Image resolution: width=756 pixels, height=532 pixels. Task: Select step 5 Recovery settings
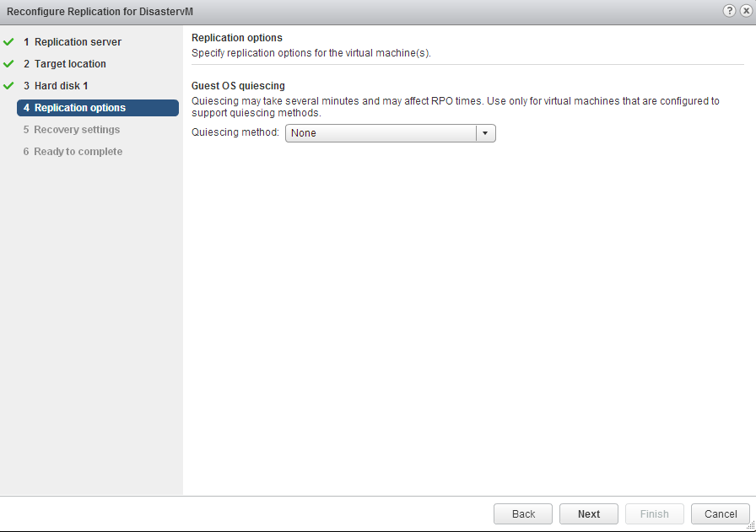[x=72, y=130]
